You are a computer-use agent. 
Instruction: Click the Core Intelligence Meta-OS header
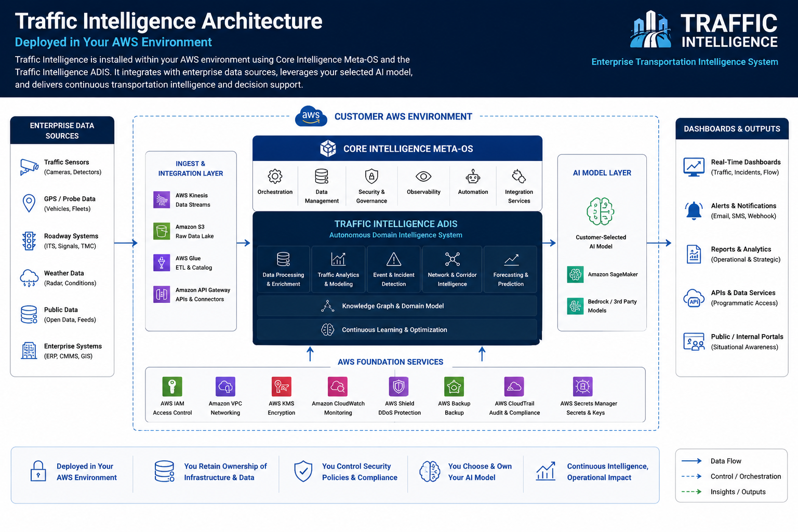pos(397,149)
